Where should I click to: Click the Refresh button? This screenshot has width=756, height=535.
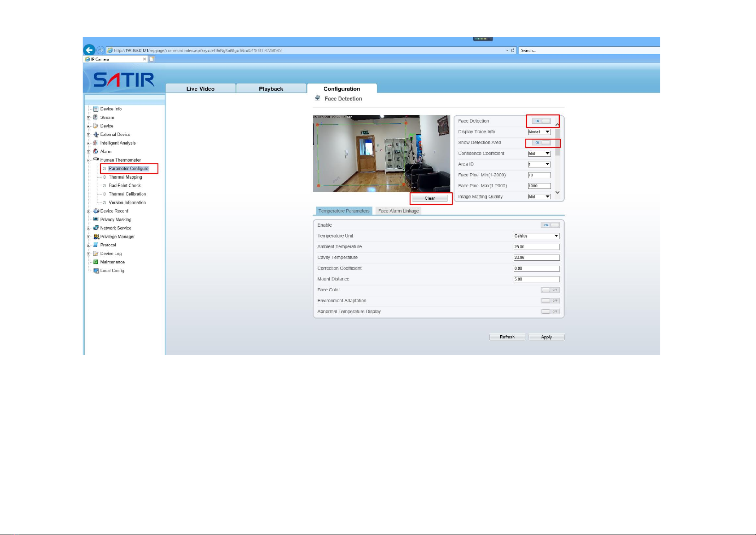pyautogui.click(x=507, y=337)
